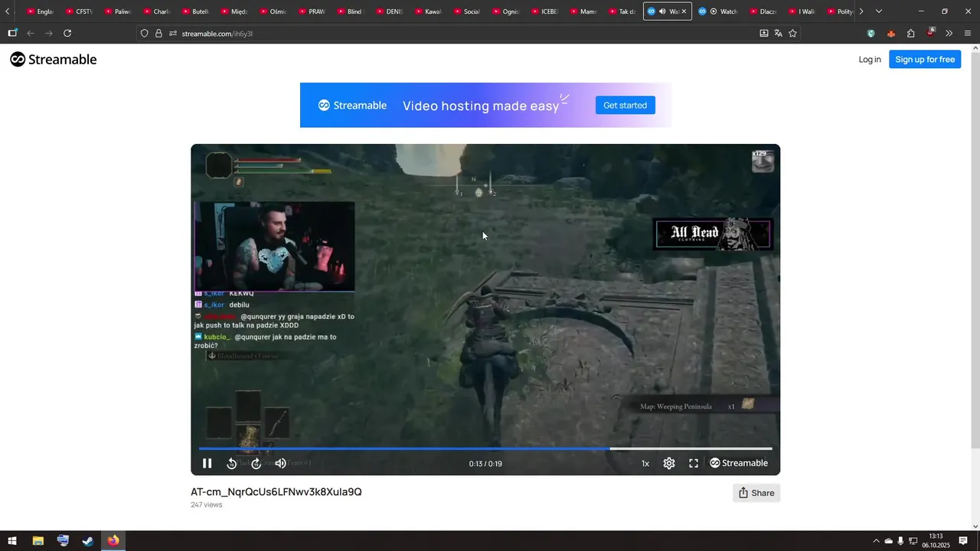This screenshot has height=551, width=980.
Task: Close the active Streamable tab
Action: click(684, 11)
